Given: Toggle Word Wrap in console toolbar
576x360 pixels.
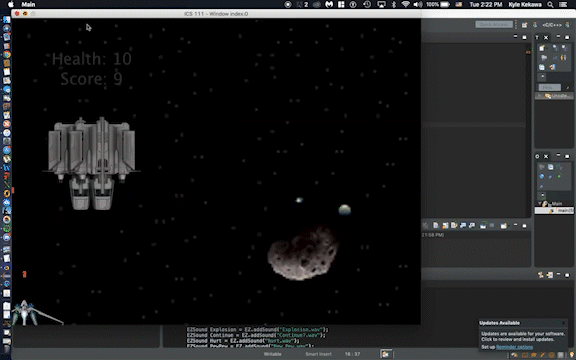Looking at the screenshot, I should 454,225.
